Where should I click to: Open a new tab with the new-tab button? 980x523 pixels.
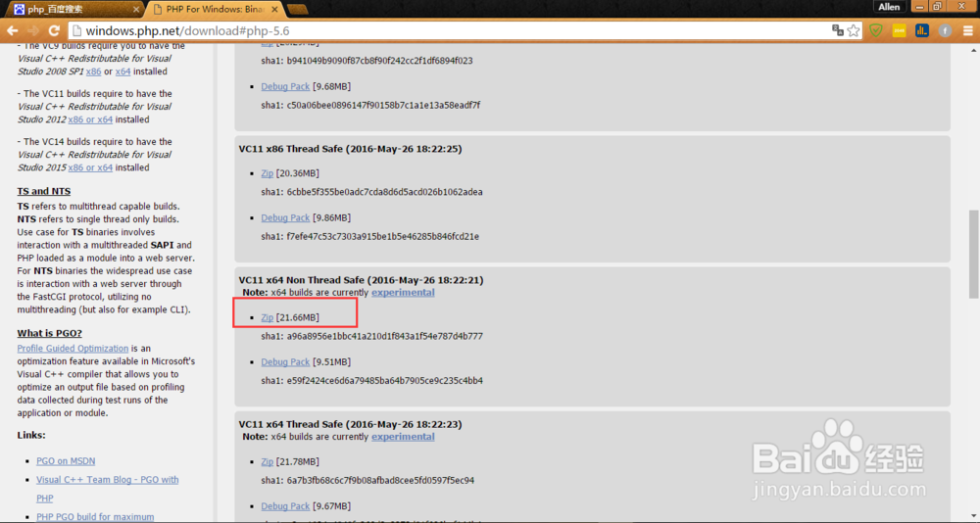[x=298, y=10]
